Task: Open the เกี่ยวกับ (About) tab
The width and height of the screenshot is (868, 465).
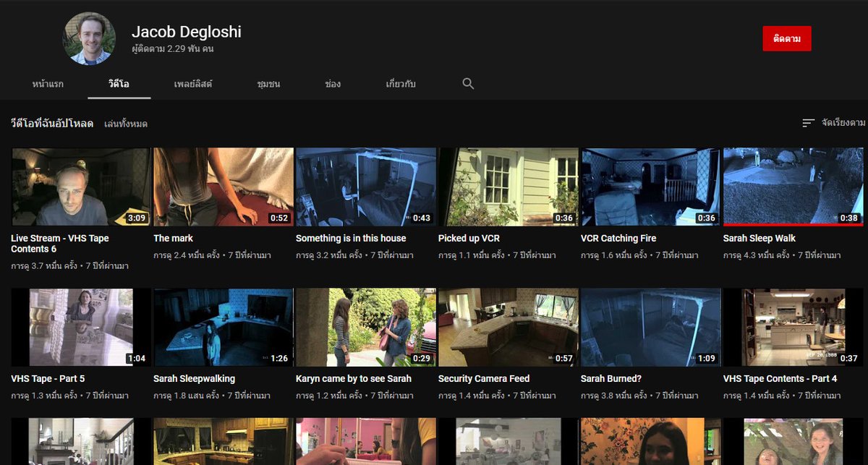Action: pos(401,84)
